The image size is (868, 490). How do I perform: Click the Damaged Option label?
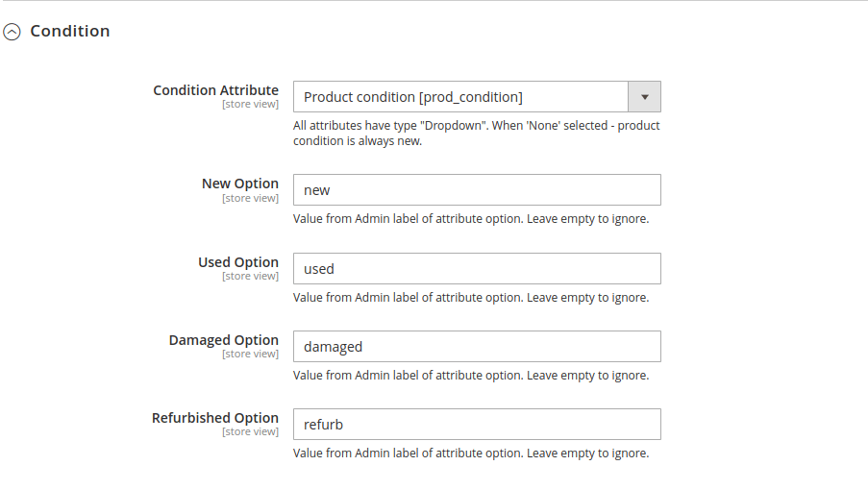[224, 340]
